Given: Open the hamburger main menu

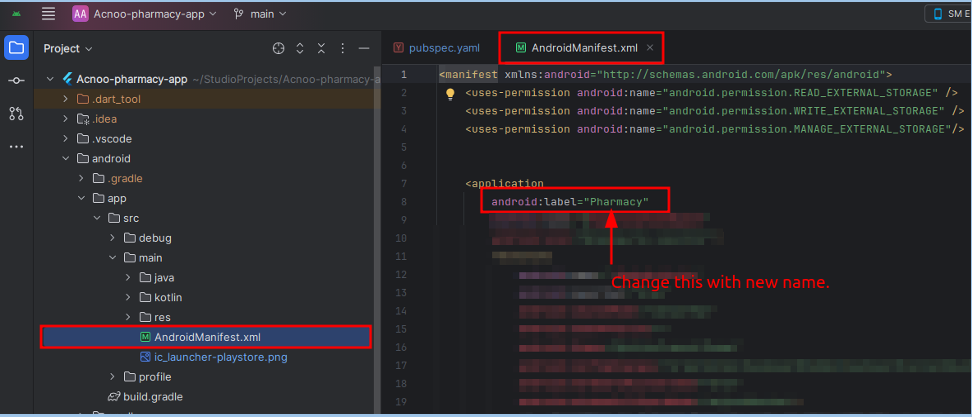Looking at the screenshot, I should [48, 14].
